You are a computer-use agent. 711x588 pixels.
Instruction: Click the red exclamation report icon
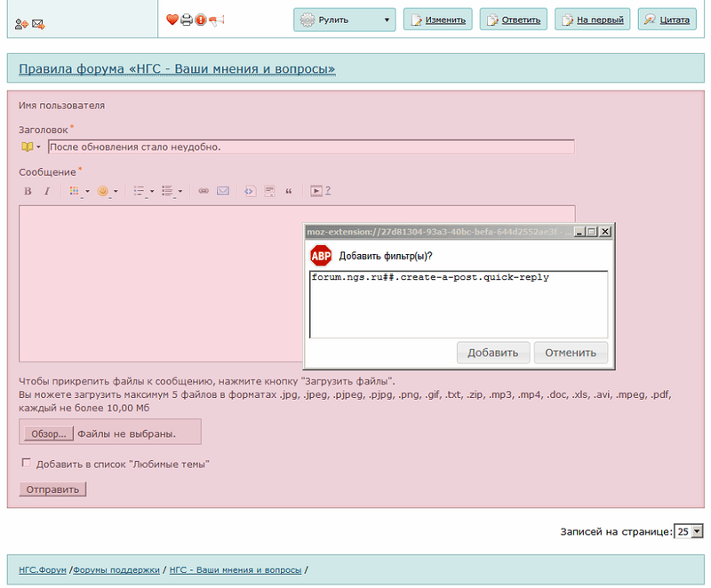(x=201, y=20)
